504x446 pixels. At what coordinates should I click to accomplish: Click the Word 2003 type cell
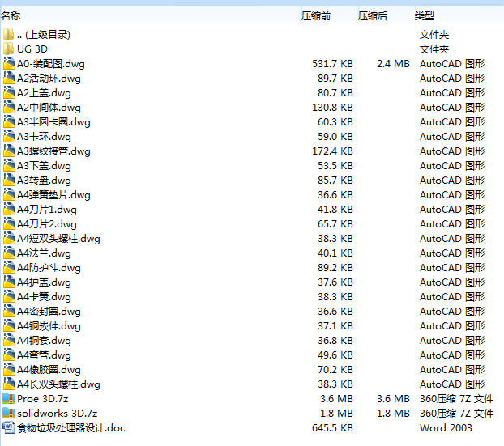446,427
